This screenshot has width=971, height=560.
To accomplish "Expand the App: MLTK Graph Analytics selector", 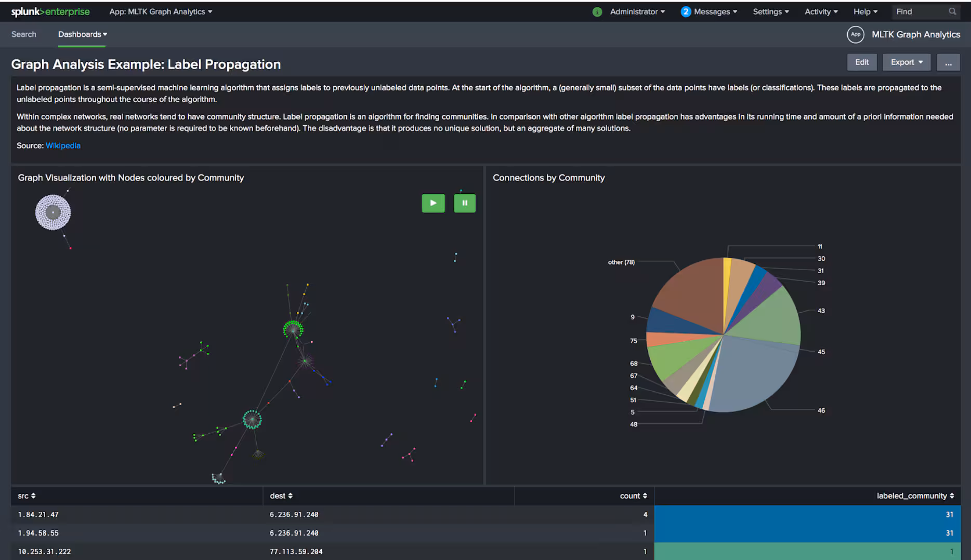I will click(161, 11).
